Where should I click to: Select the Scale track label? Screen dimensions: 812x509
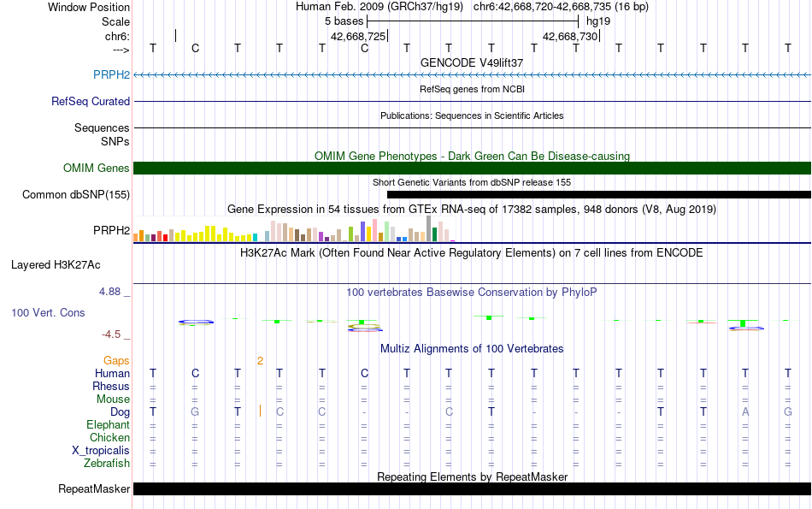tap(115, 21)
